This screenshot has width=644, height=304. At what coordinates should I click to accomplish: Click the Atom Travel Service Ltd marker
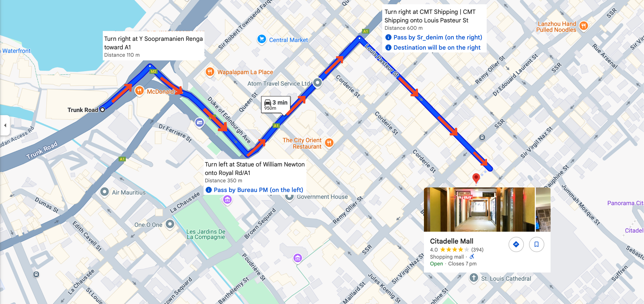[x=317, y=83]
